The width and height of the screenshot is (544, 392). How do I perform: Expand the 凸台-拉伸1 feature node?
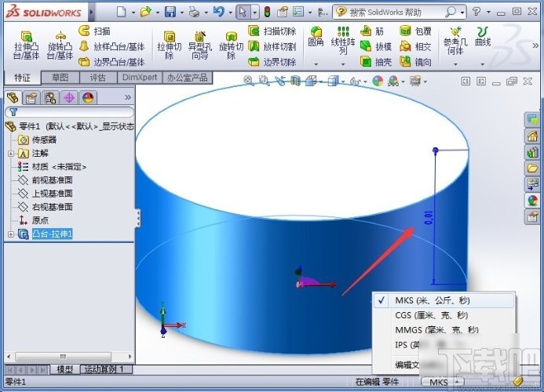pos(11,234)
